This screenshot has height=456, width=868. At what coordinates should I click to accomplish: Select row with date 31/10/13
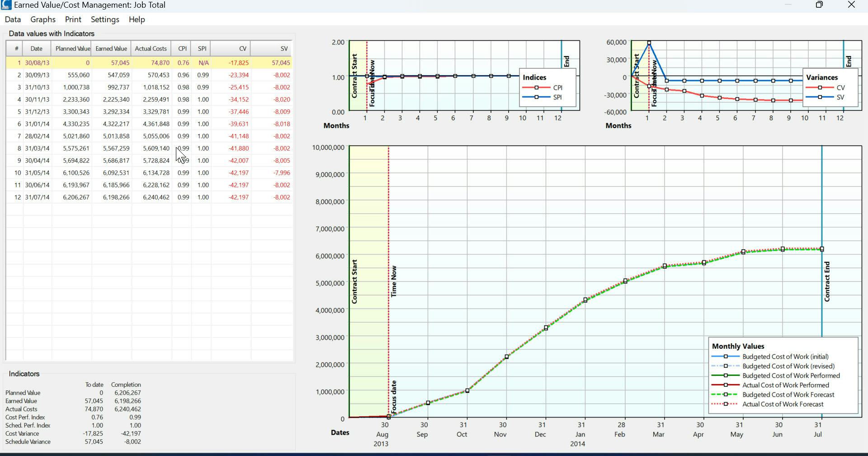(149, 87)
